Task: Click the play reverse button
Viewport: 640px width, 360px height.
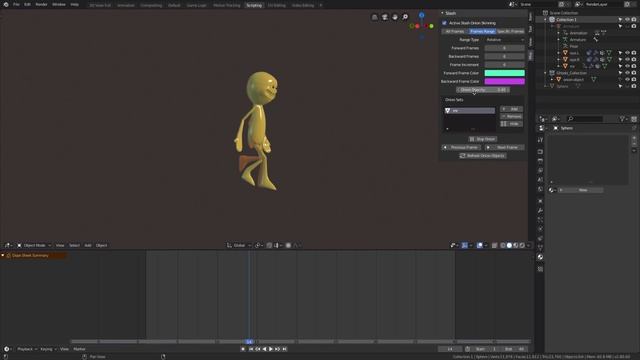Action: click(x=264, y=349)
